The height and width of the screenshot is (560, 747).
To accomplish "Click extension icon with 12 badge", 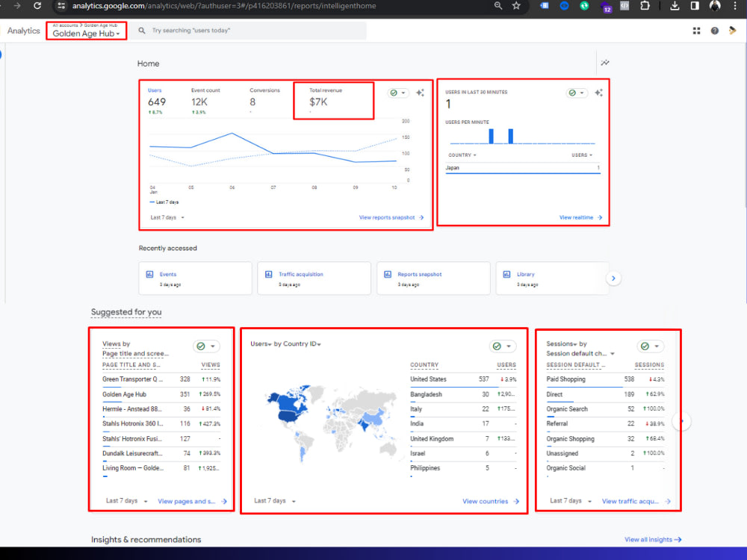I will [606, 7].
